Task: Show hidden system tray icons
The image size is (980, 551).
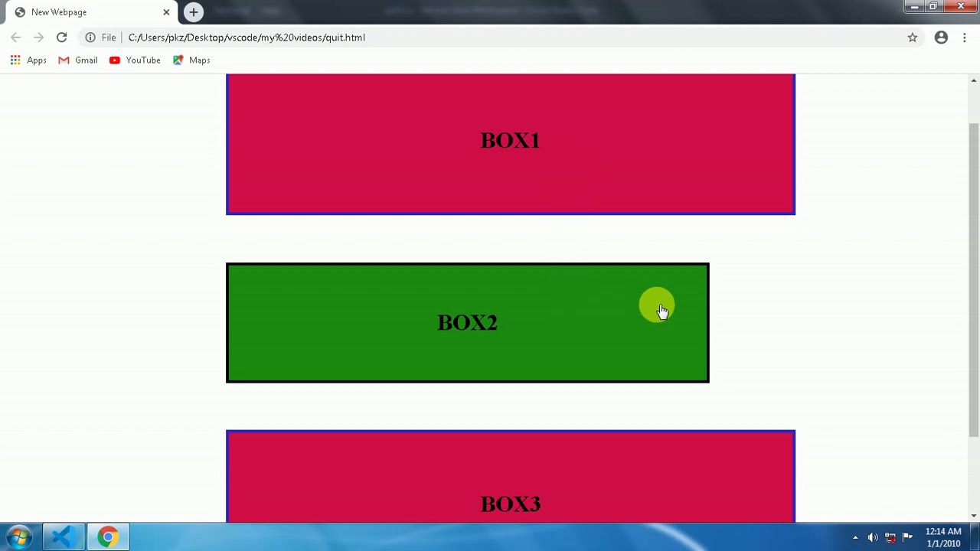Action: click(x=855, y=537)
